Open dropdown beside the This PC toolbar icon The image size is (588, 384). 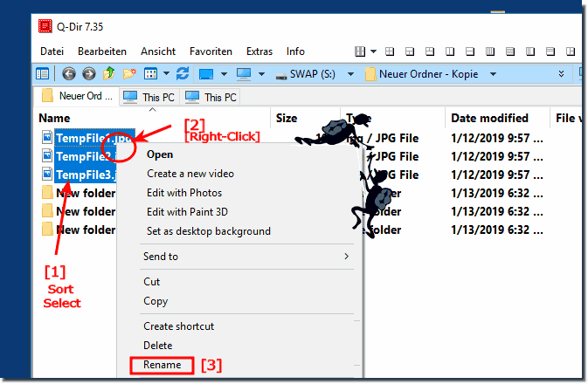(262, 74)
